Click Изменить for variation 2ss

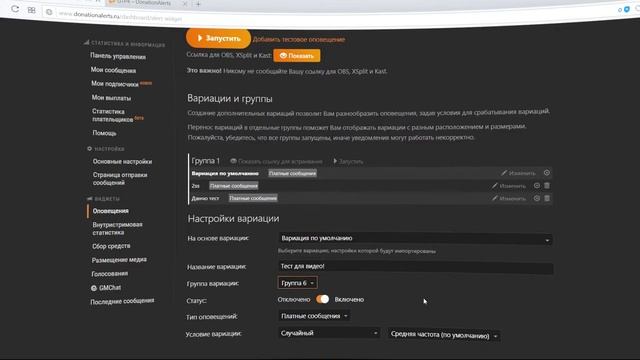point(509,186)
